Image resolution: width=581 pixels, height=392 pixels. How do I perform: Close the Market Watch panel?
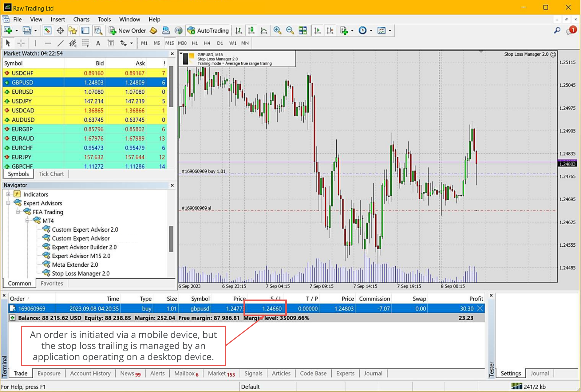(x=172, y=54)
